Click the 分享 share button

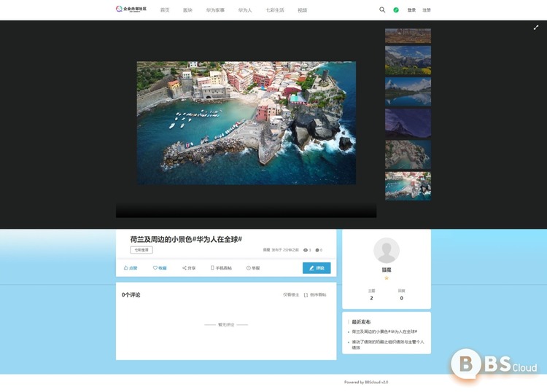(189, 268)
